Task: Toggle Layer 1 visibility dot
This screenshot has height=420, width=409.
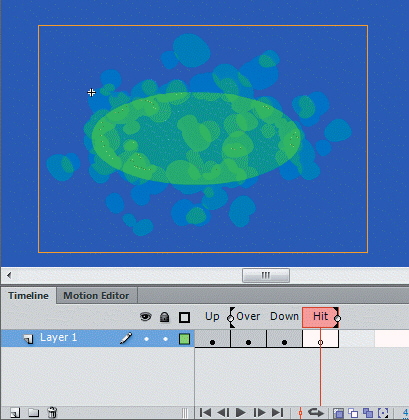Action: point(146,339)
